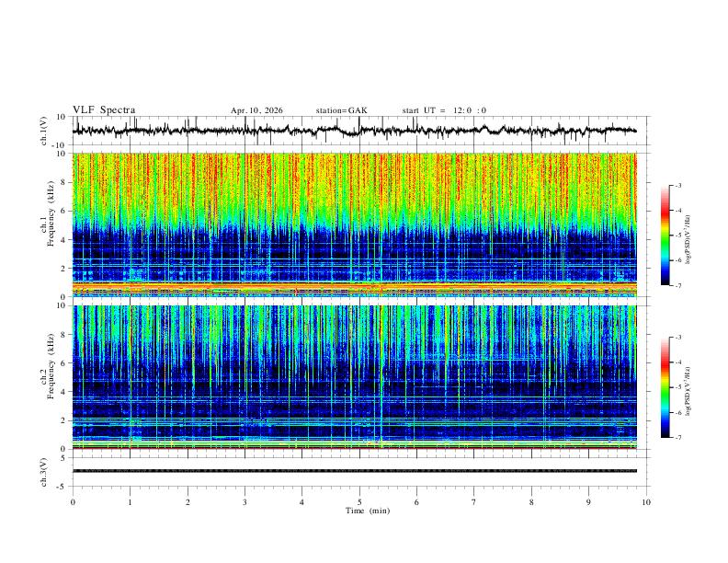The image size is (728, 563).
Task: Click the ch.1 voltage waveform trace
Action: 354,131
